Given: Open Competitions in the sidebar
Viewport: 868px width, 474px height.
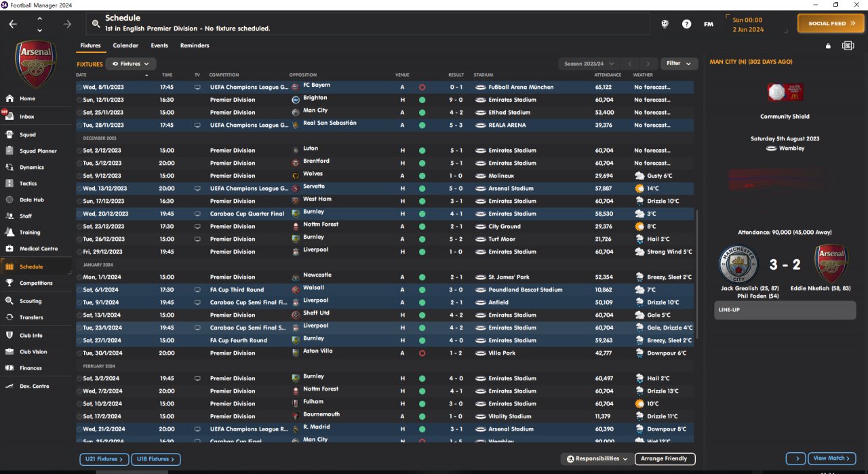Looking at the screenshot, I should (36, 283).
